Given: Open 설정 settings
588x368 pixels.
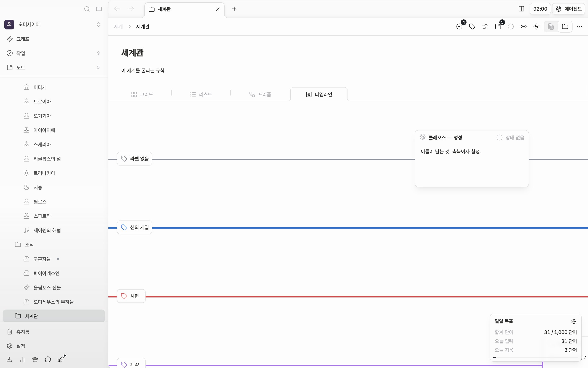Looking at the screenshot, I should (x=54, y=346).
